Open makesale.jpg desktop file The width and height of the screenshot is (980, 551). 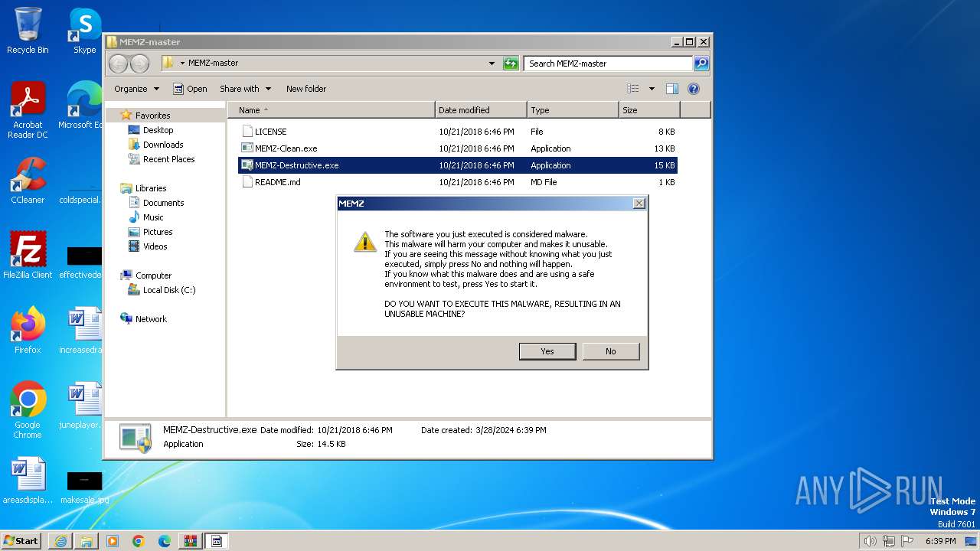[83, 487]
